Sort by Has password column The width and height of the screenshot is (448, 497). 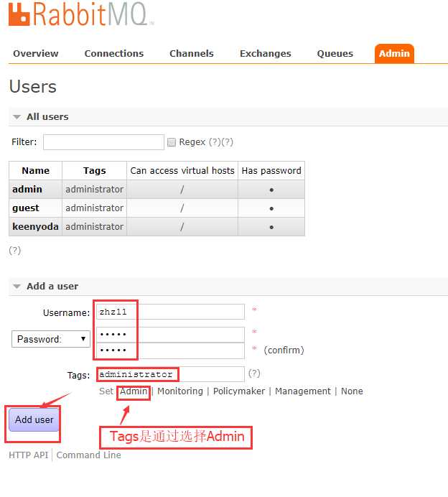pyautogui.click(x=271, y=170)
